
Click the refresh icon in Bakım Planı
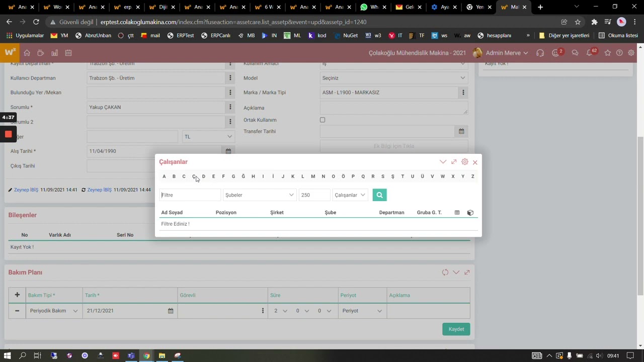tap(445, 273)
